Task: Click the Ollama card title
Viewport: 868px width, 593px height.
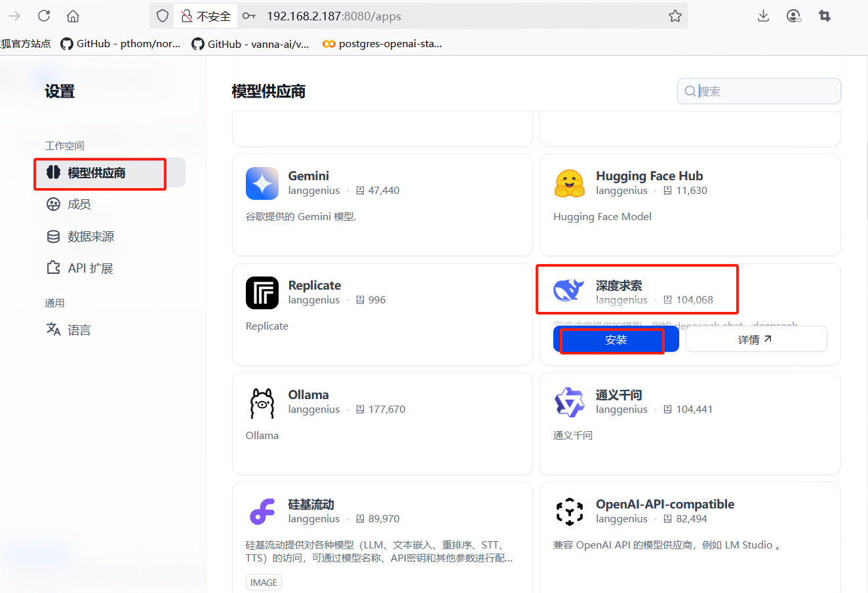Action: pyautogui.click(x=308, y=394)
